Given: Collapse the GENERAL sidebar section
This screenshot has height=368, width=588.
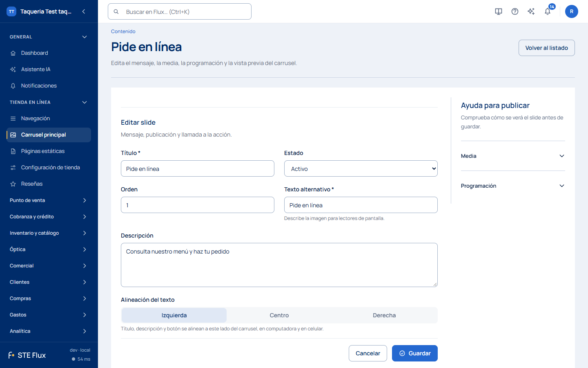Looking at the screenshot, I should [x=49, y=37].
